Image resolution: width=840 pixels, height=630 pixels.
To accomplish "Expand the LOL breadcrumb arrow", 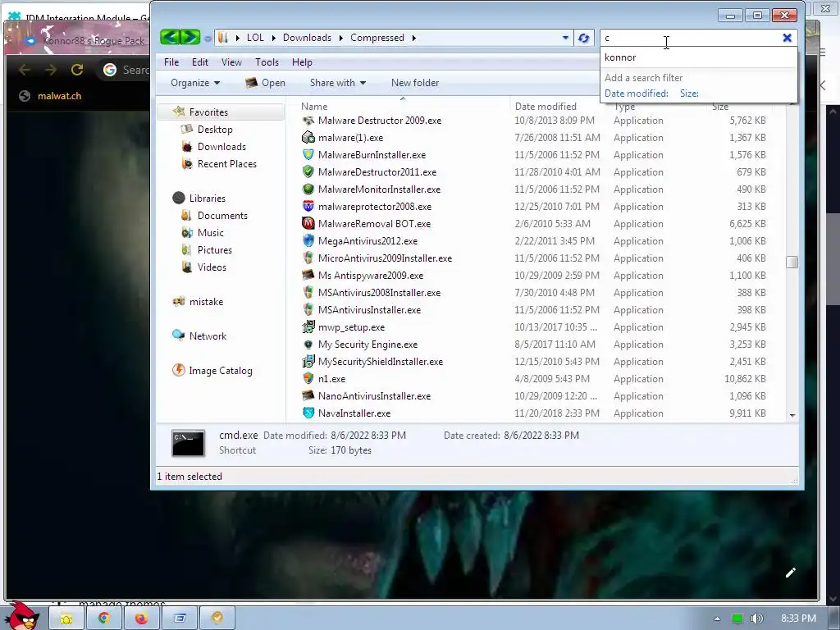I will 274,38.
